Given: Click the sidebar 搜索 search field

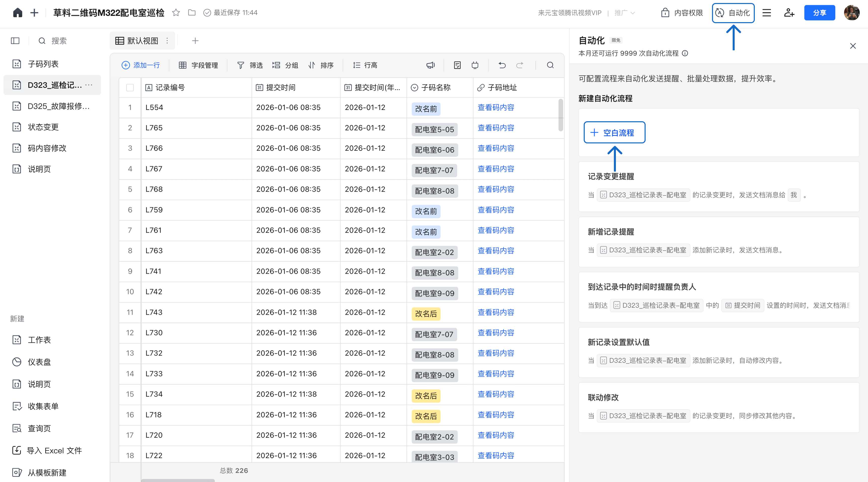Looking at the screenshot, I should point(59,41).
